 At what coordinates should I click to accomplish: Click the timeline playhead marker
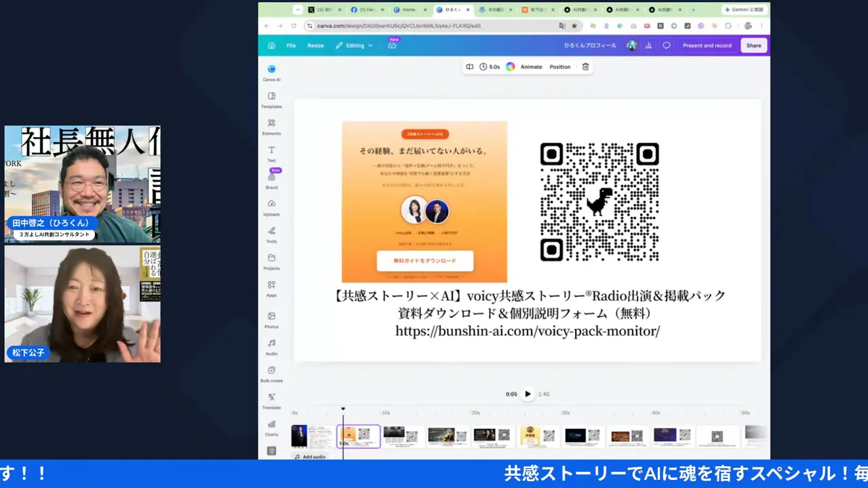(x=342, y=409)
